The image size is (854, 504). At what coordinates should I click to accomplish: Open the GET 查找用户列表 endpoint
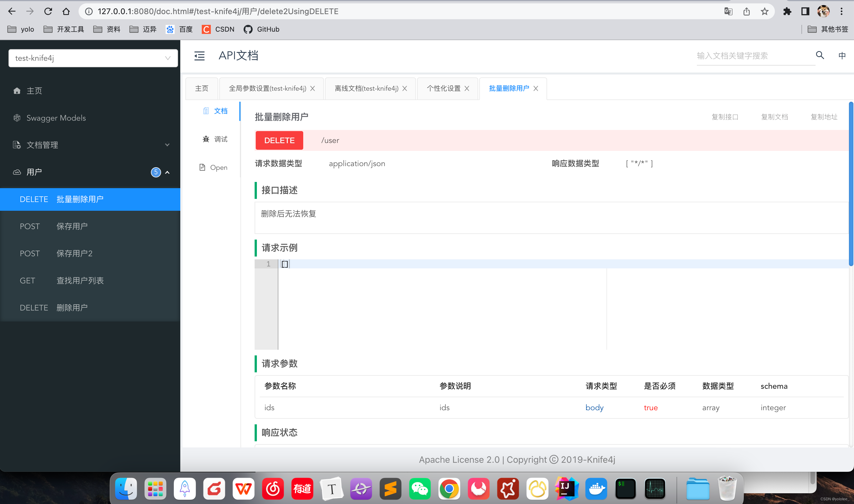[x=90, y=281]
